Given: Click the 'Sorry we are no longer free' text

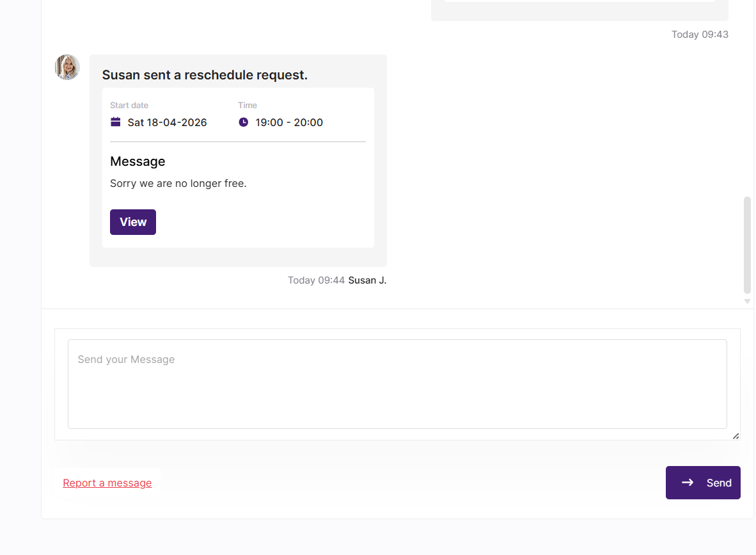Looking at the screenshot, I should tap(178, 183).
